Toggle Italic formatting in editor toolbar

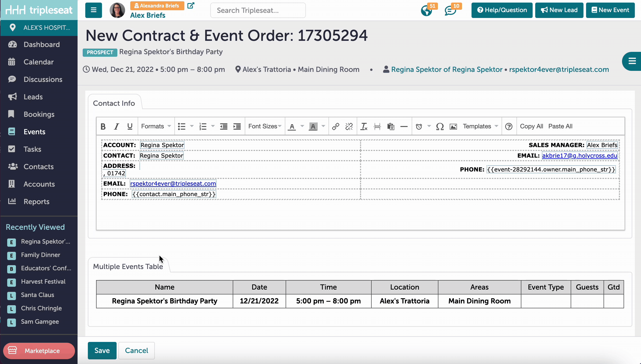click(x=117, y=126)
